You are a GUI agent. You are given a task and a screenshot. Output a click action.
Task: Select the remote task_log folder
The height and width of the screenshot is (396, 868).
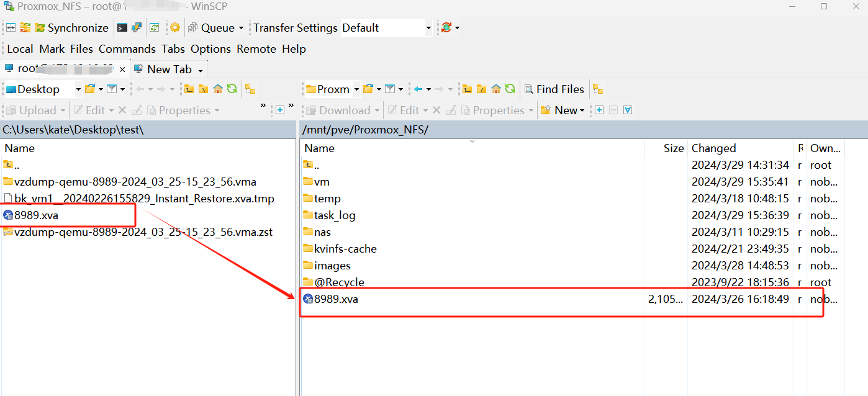[x=330, y=215]
